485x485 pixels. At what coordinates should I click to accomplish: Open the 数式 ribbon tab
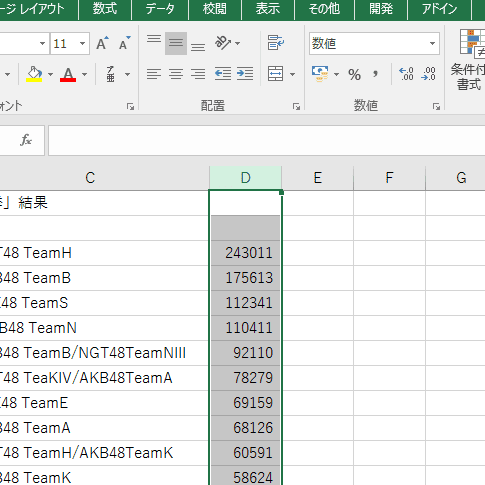click(105, 9)
